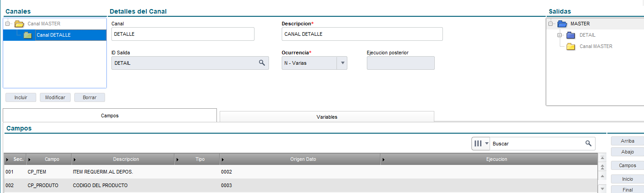Click the Ejecucion posterior field

[401, 63]
